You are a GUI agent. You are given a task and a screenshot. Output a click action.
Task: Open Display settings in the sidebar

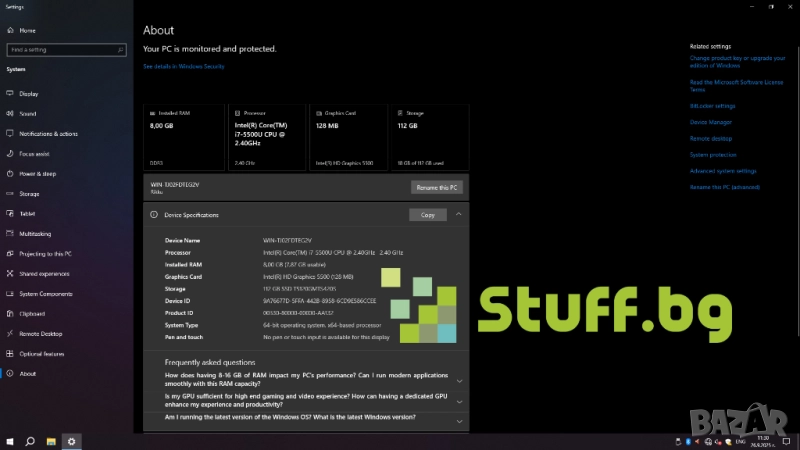click(28, 94)
